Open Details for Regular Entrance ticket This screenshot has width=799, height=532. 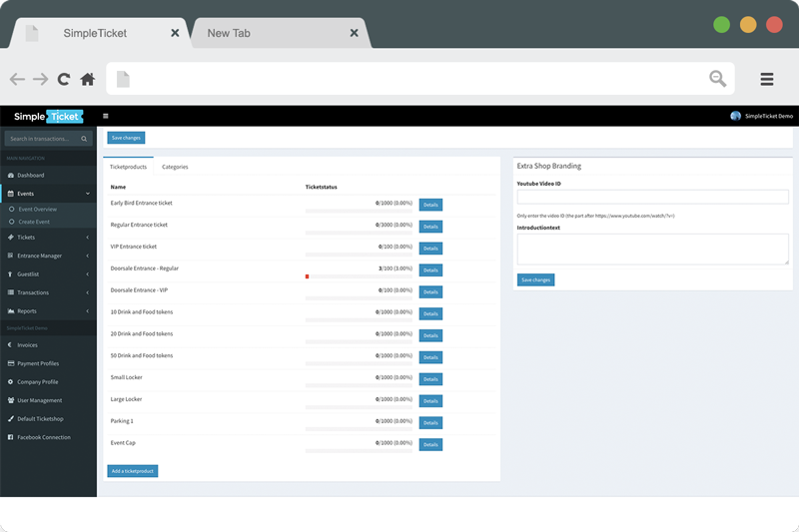point(430,227)
